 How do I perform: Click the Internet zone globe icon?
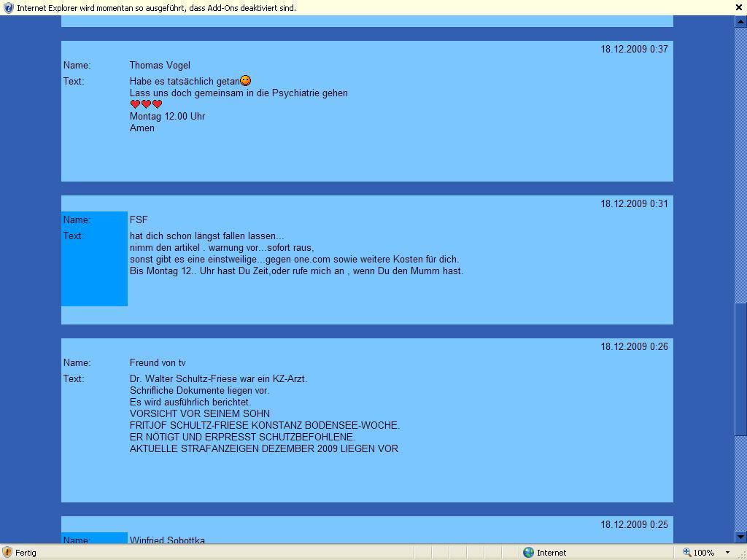529,553
